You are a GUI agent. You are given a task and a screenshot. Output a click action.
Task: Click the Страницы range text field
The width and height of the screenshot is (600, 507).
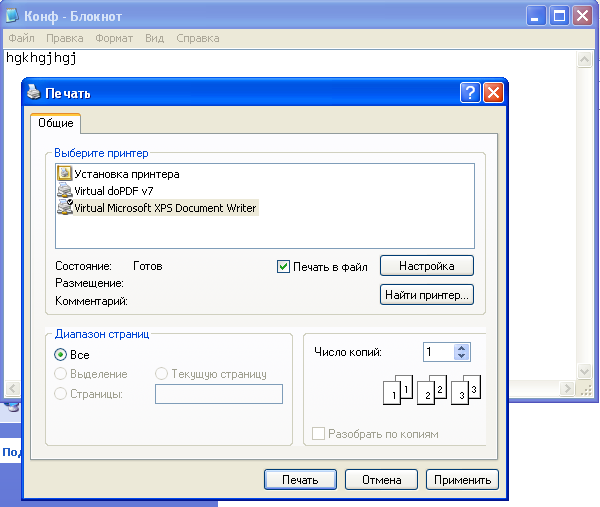pyautogui.click(x=219, y=394)
